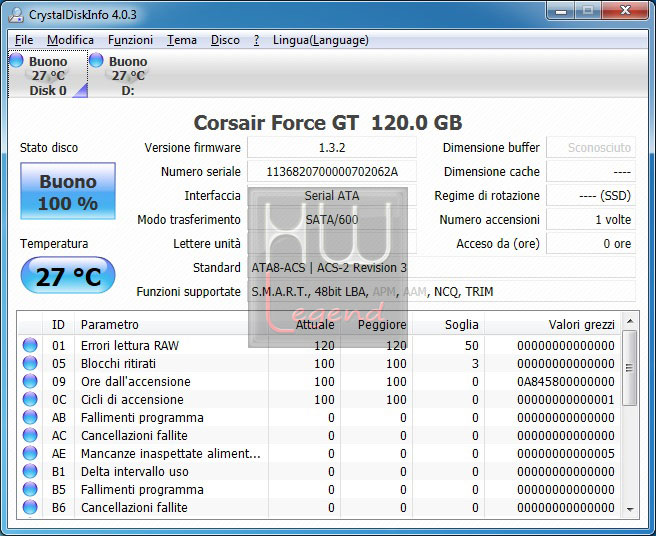Click the scroll up arrow of SMART list
The image size is (656, 536).
point(630,321)
